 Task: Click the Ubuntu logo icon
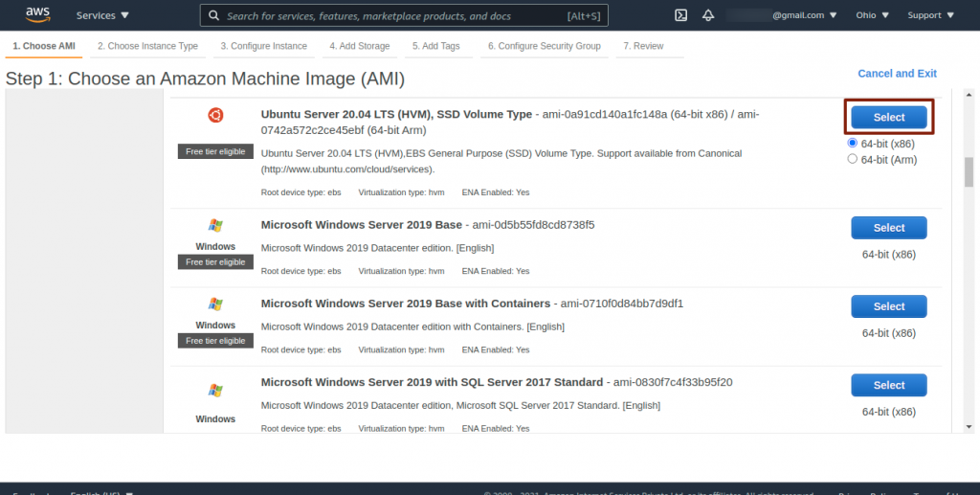(x=215, y=115)
